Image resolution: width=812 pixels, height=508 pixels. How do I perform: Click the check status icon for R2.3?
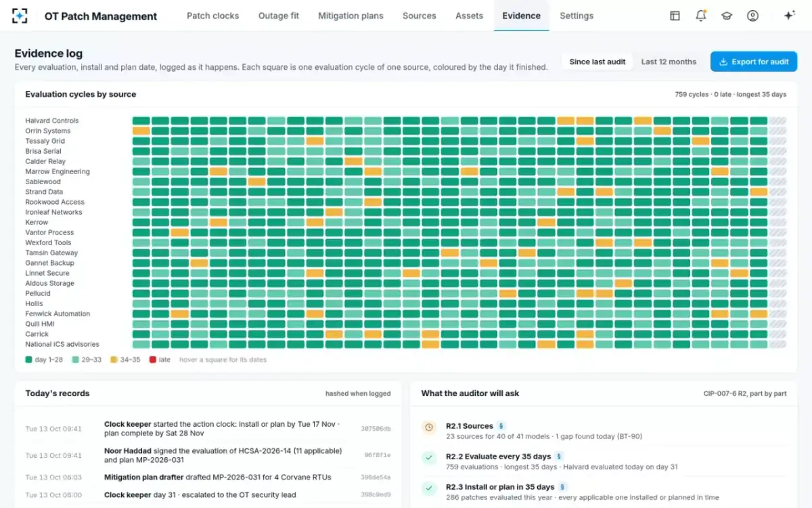(429, 488)
